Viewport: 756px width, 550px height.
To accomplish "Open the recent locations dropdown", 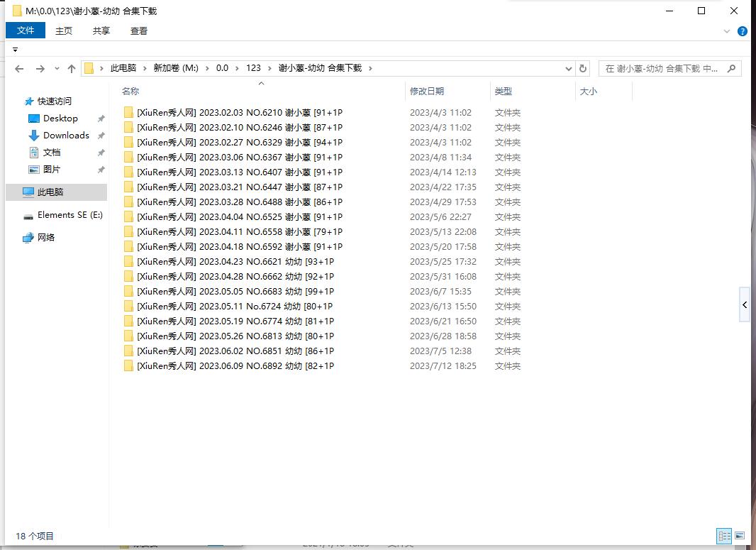I will (57, 69).
